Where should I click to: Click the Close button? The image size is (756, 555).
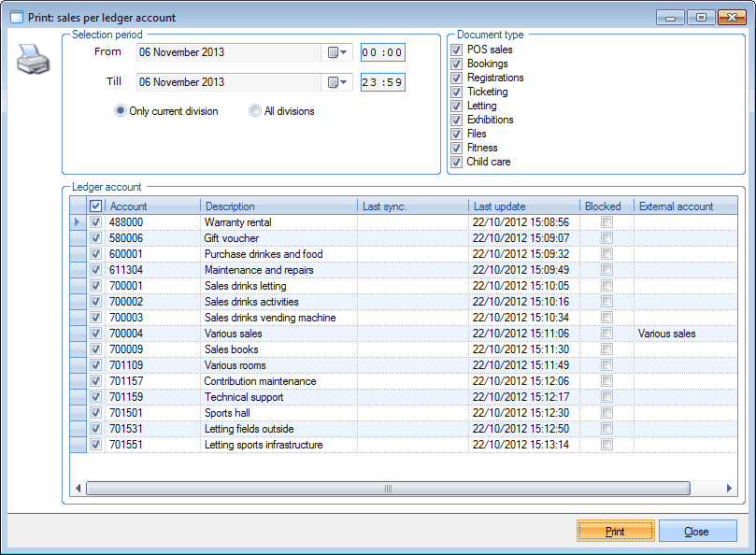(698, 530)
